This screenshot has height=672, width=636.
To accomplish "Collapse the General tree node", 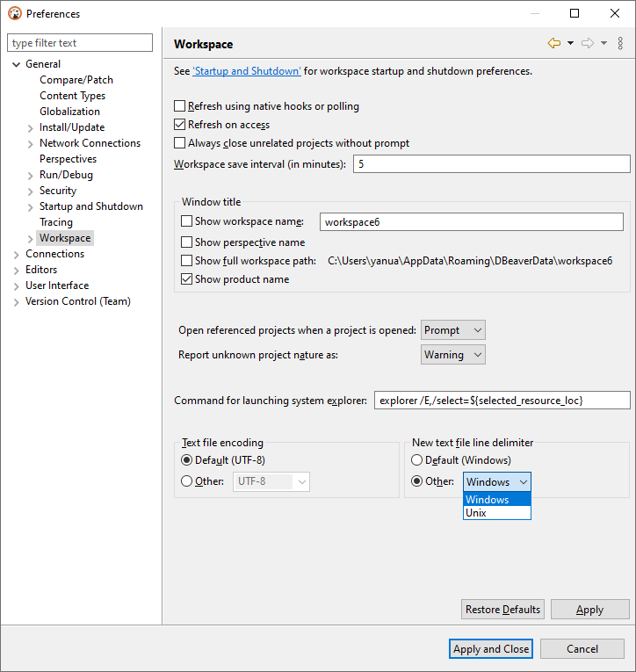I will [17, 64].
